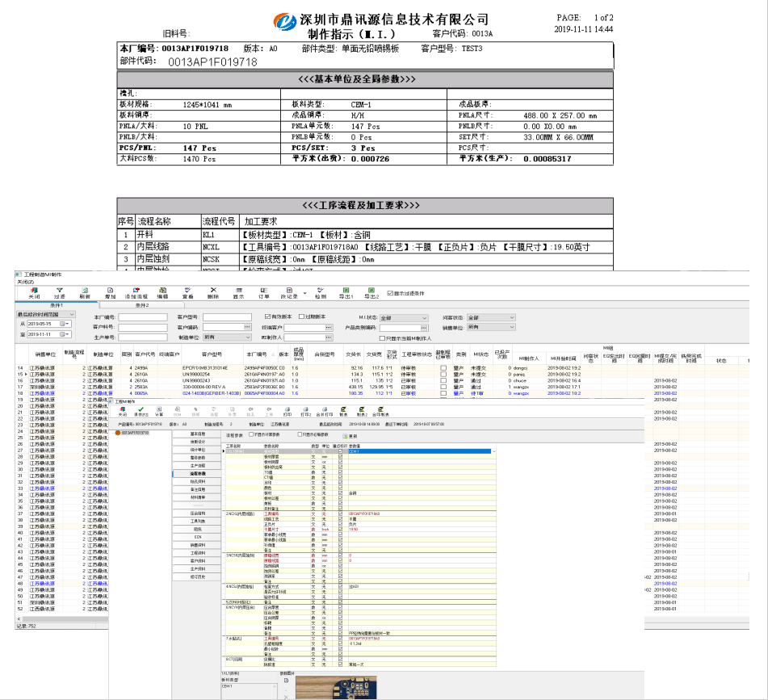The image size is (768, 700).
Task: Open the 生产流程 section in MI dialog
Action: (198, 466)
